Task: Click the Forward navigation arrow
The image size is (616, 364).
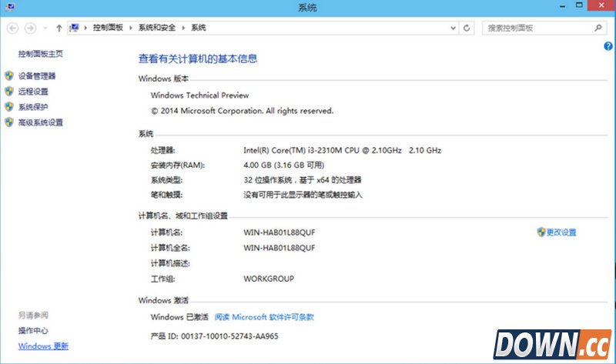Action: pos(30,28)
